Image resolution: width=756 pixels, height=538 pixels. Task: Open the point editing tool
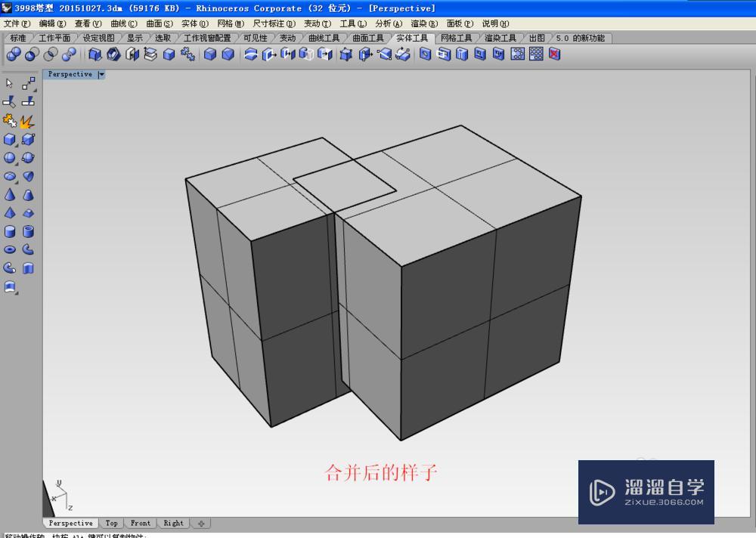29,83
